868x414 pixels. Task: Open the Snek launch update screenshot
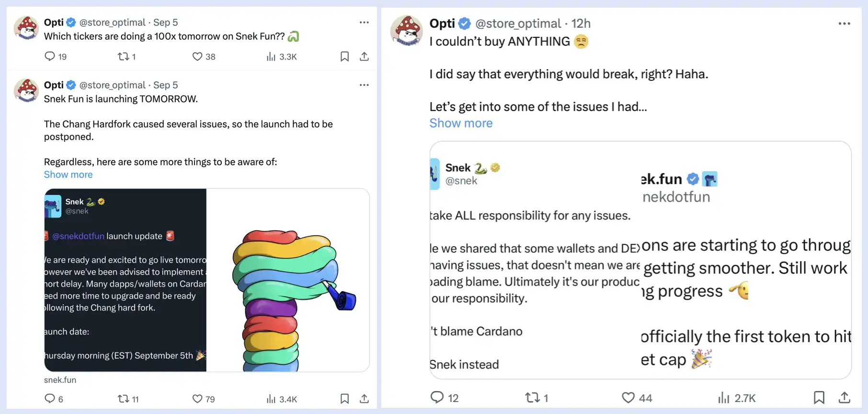point(126,280)
